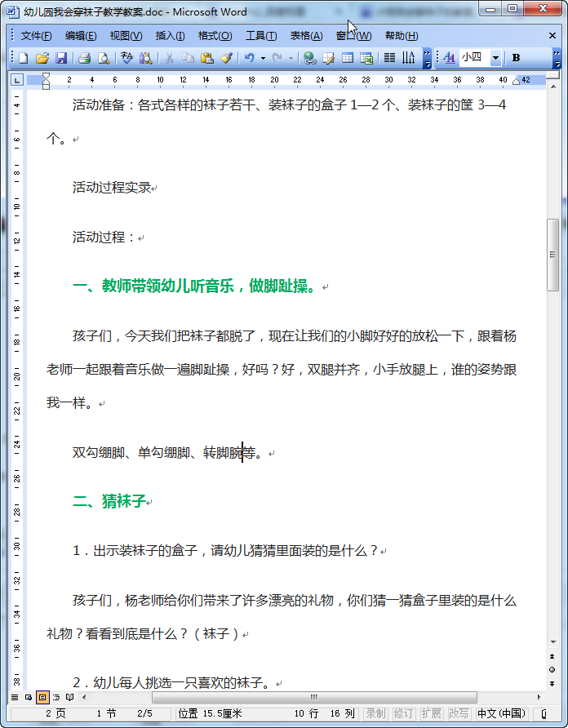The height and width of the screenshot is (728, 568).
Task: Change text direction from the toolbar
Action: 409,58
